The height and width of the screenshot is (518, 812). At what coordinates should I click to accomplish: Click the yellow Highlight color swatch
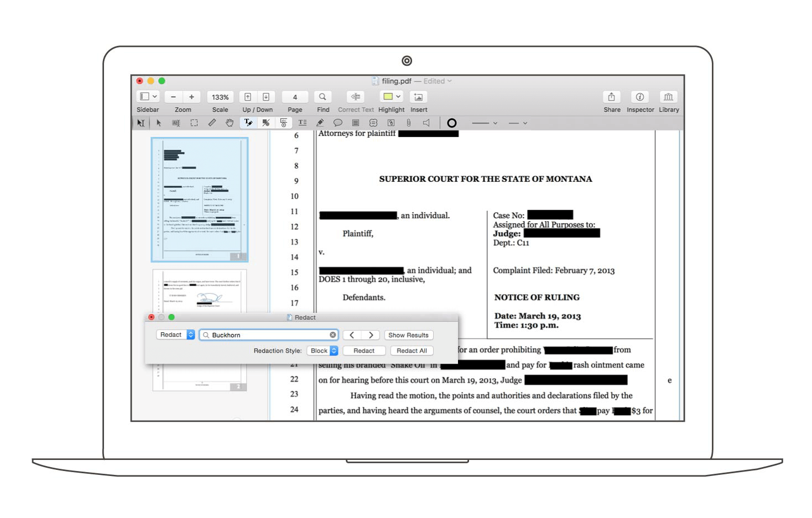coord(388,97)
